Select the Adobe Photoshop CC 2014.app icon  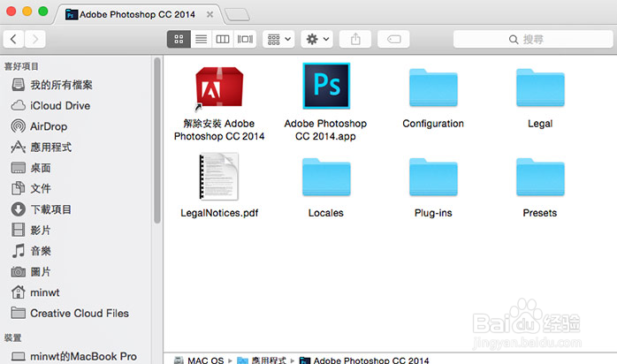click(326, 86)
